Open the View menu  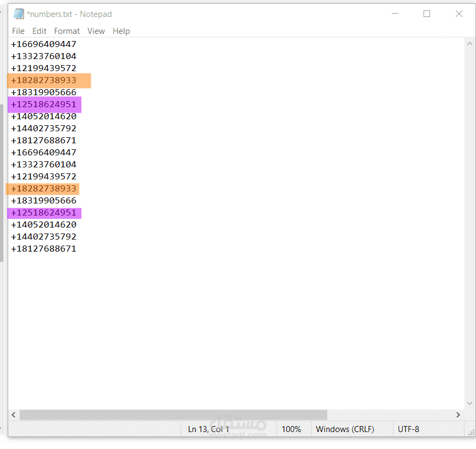point(96,31)
